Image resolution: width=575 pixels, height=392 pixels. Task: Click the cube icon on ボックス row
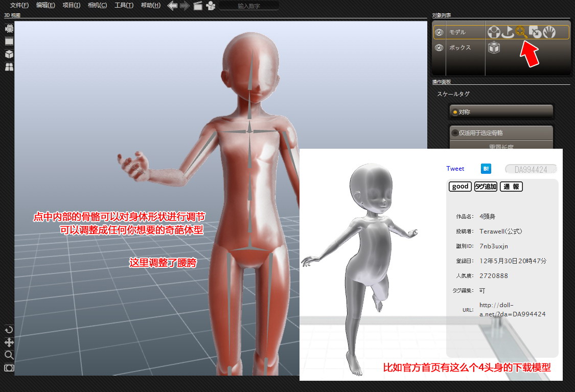coord(494,48)
